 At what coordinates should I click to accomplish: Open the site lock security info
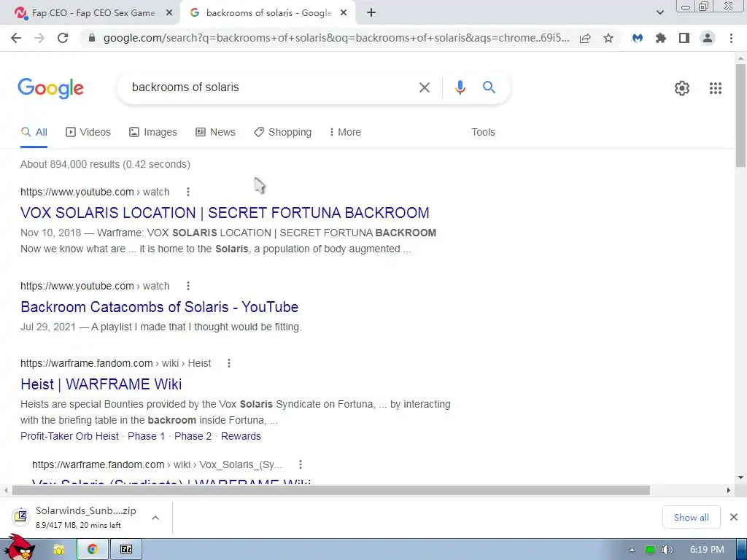pyautogui.click(x=92, y=38)
